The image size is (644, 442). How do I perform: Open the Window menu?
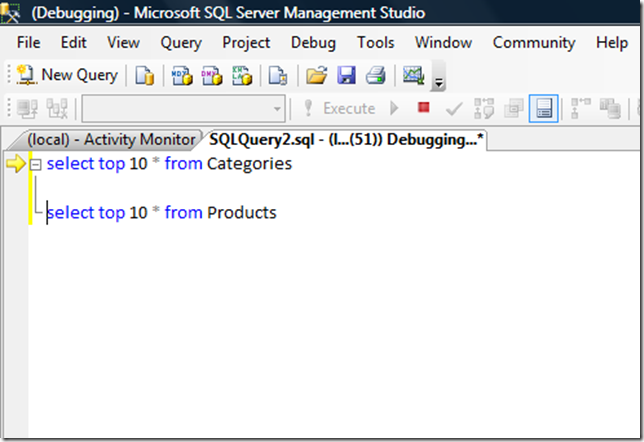[x=443, y=42]
